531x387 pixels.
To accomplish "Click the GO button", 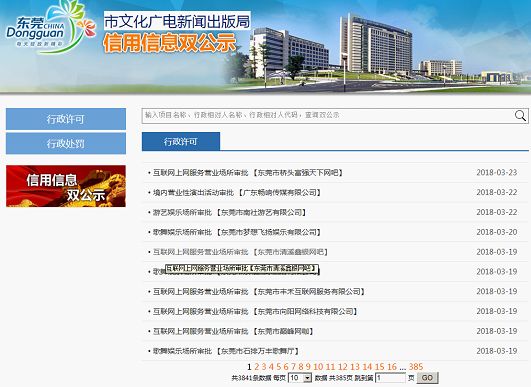I will pyautogui.click(x=427, y=378).
